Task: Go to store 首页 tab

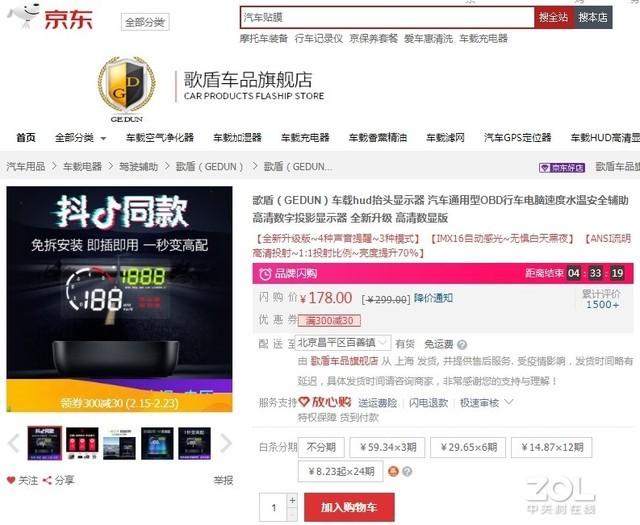Action: 25,138
